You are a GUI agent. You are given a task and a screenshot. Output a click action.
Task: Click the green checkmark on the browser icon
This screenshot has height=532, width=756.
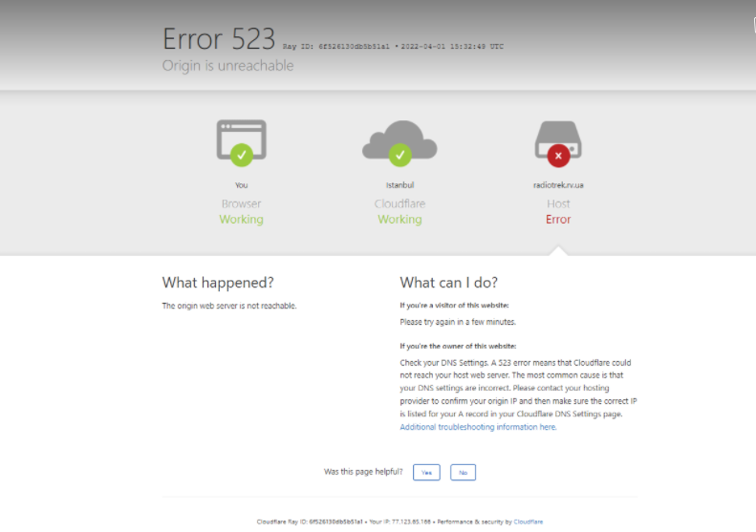point(242,153)
